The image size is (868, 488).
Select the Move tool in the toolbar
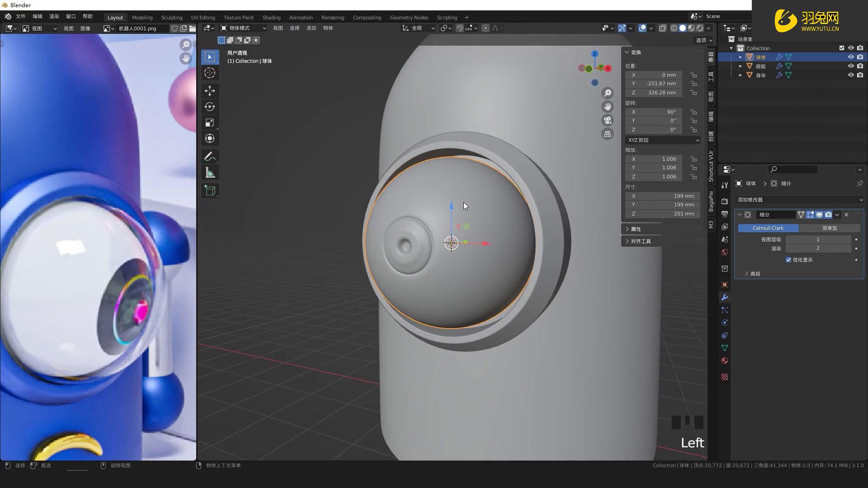(210, 91)
